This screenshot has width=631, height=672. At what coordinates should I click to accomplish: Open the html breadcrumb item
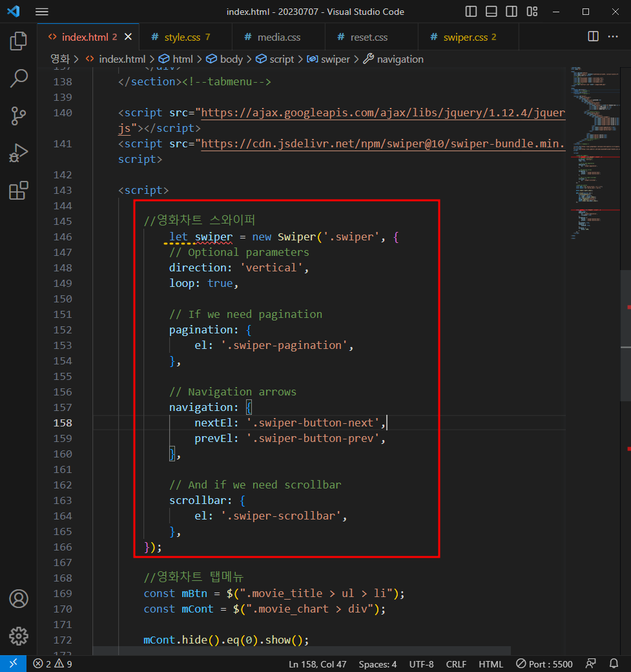pos(176,59)
